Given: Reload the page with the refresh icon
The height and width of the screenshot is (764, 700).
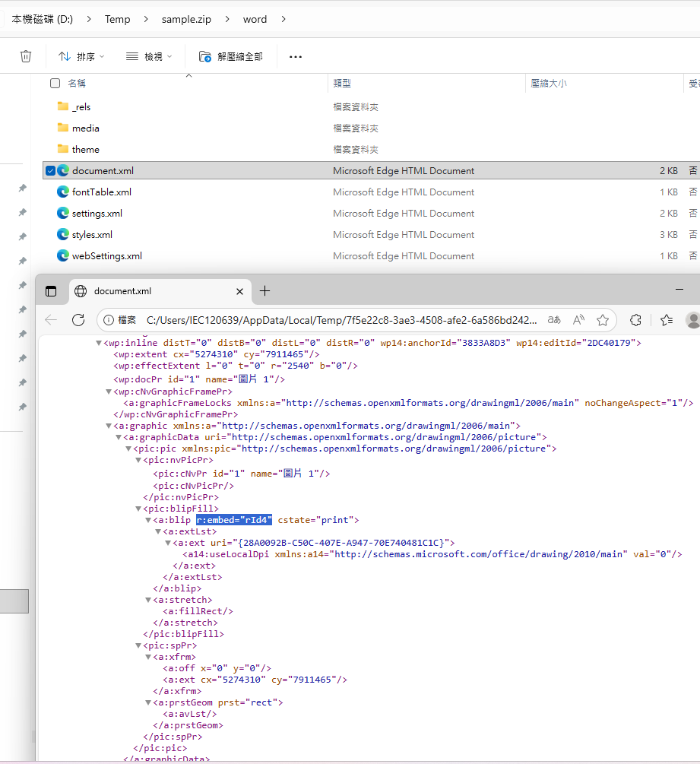Looking at the screenshot, I should coord(78,320).
